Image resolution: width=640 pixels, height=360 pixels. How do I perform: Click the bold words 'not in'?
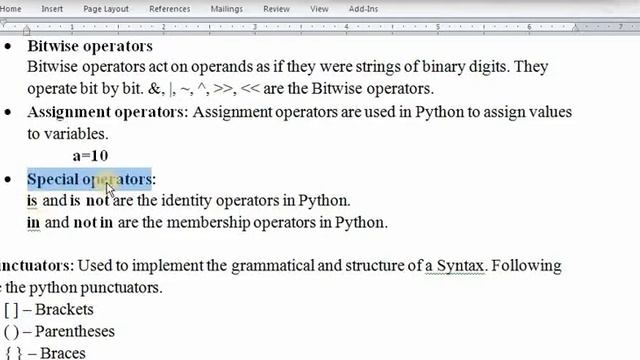click(93, 222)
